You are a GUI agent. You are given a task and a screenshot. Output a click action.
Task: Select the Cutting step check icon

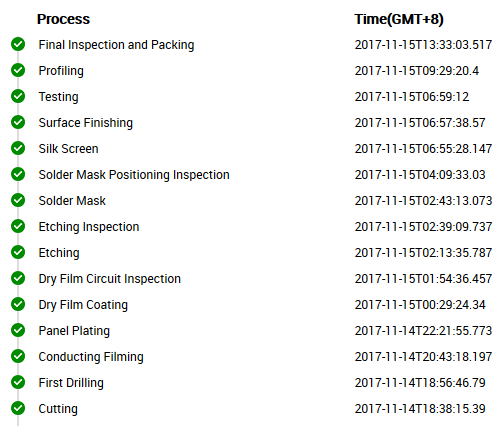[18, 408]
